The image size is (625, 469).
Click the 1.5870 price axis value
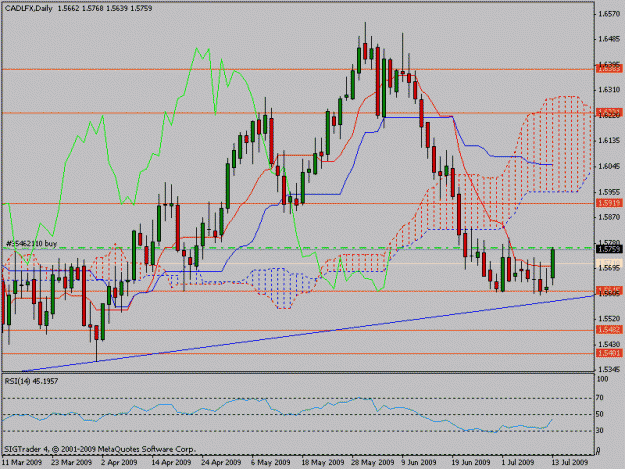(609, 217)
